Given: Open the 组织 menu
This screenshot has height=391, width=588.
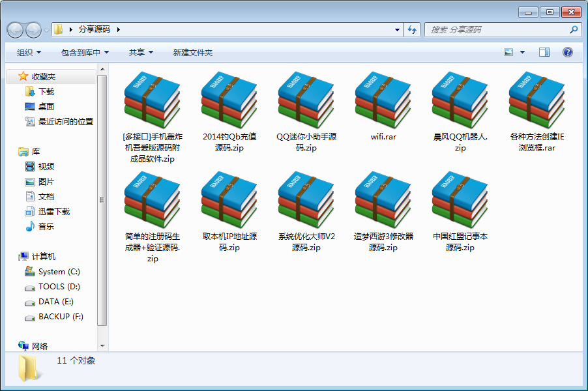Looking at the screenshot, I should (x=29, y=53).
